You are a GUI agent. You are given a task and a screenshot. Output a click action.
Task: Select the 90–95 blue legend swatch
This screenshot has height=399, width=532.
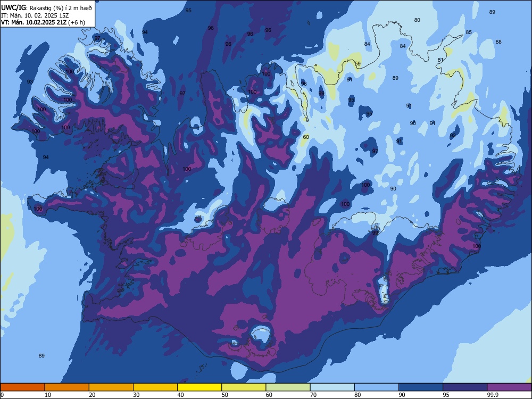421,387
